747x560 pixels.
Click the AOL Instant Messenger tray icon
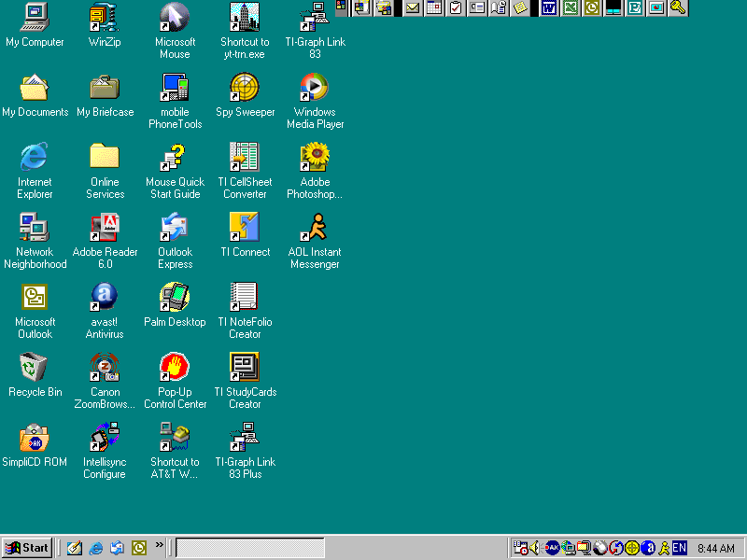tap(664, 548)
